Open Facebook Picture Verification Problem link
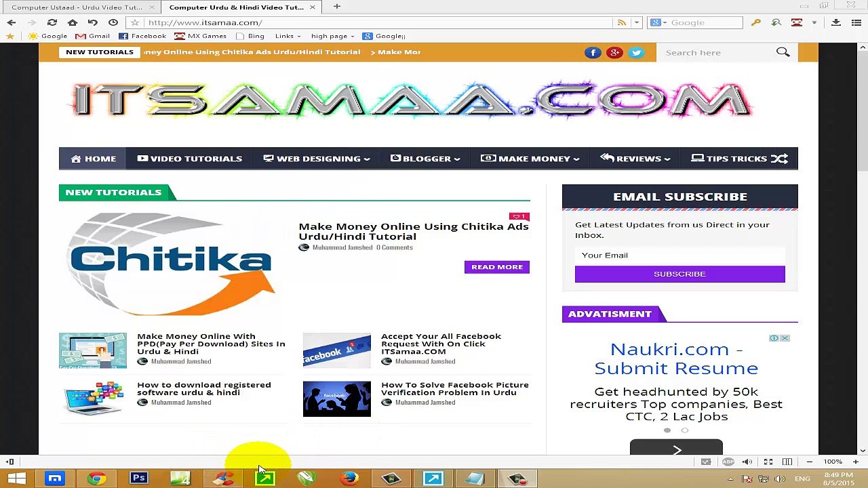The width and height of the screenshot is (868, 488). [454, 388]
